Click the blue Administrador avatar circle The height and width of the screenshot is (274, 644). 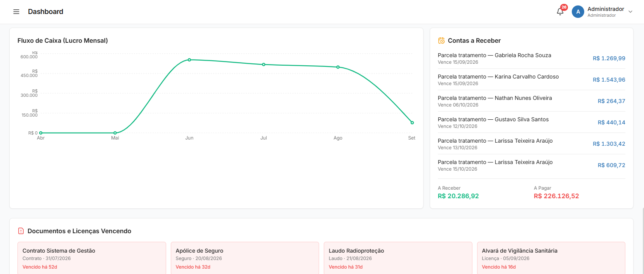(x=578, y=12)
